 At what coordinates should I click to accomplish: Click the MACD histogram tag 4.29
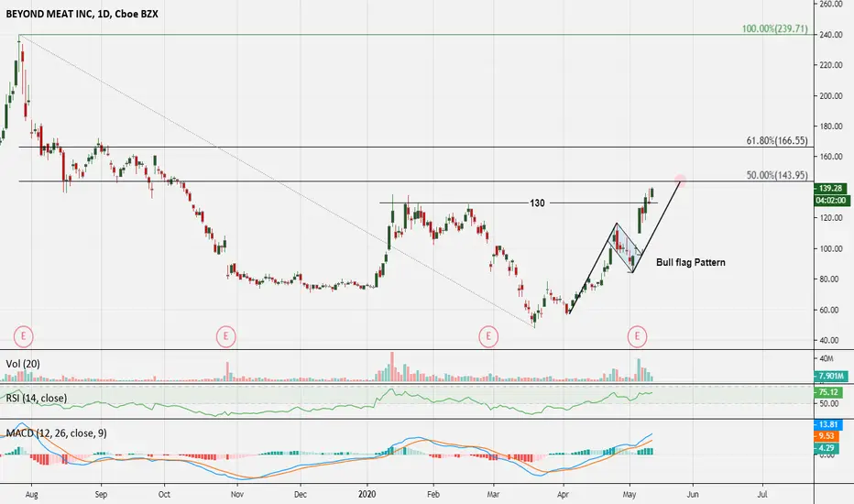tap(828, 448)
